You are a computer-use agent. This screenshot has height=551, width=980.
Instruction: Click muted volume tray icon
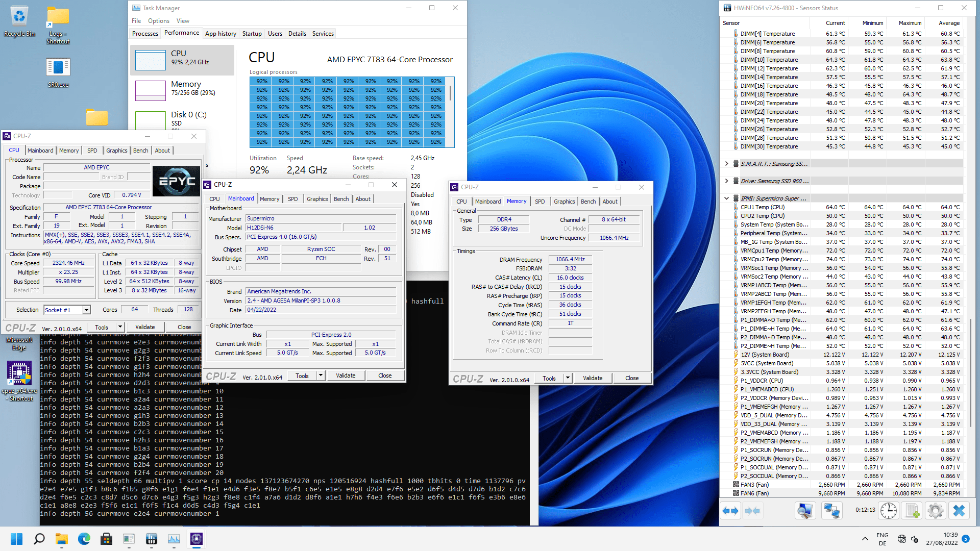click(x=915, y=539)
